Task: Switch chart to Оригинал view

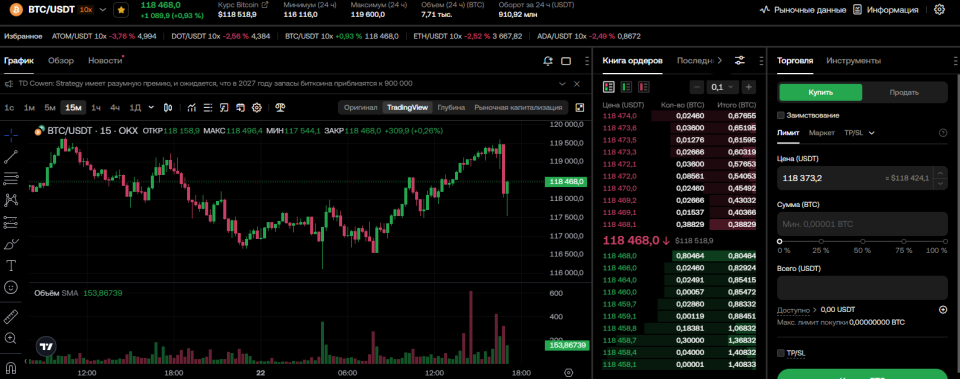Action: pos(361,108)
